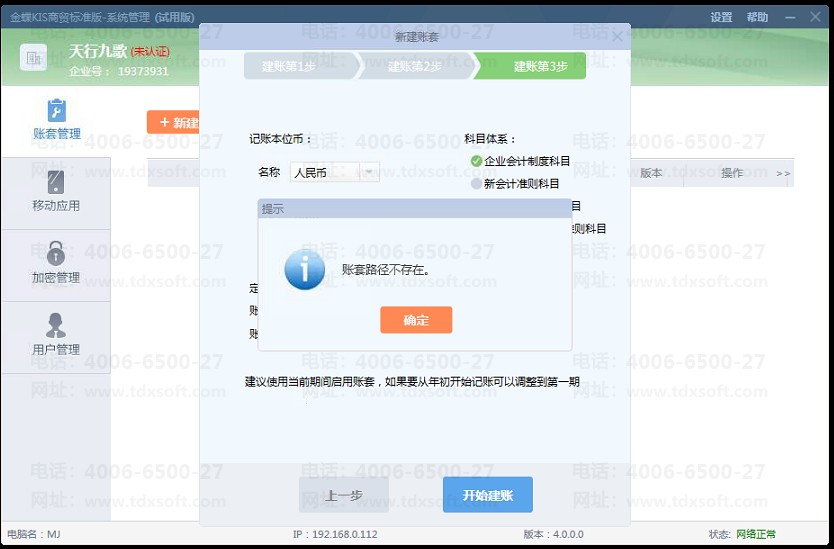Click 确定 to dismiss the prompt
834x549 pixels.
coord(416,320)
